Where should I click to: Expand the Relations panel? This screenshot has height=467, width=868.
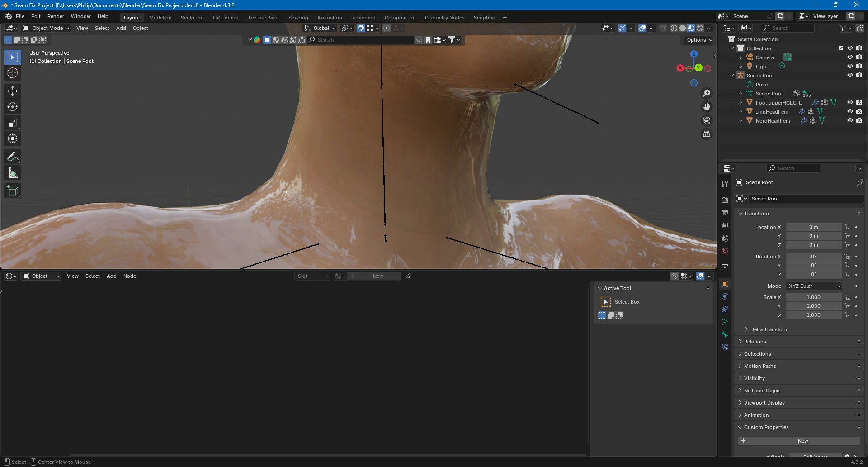[755, 342]
